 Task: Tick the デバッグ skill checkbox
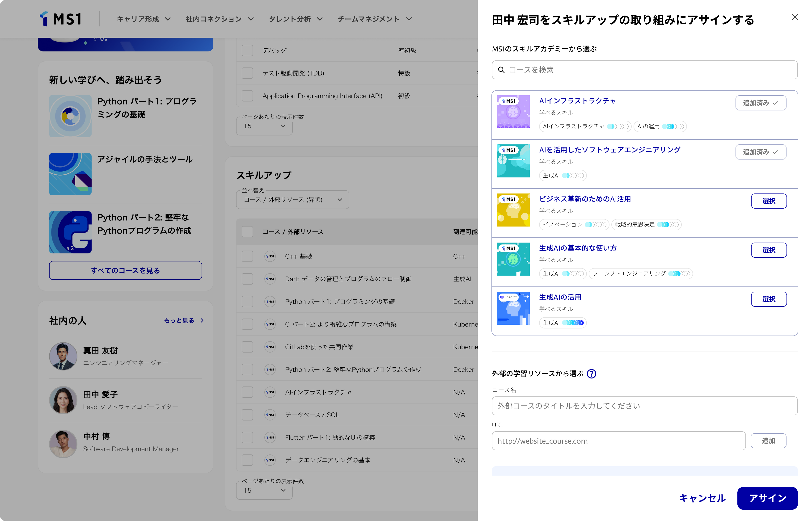[247, 50]
